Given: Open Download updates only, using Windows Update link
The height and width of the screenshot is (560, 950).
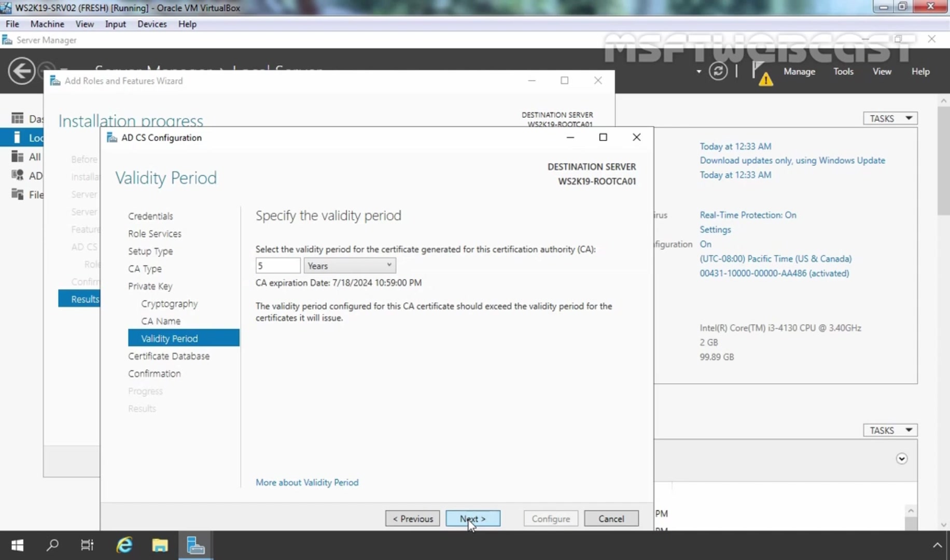Looking at the screenshot, I should (x=792, y=160).
